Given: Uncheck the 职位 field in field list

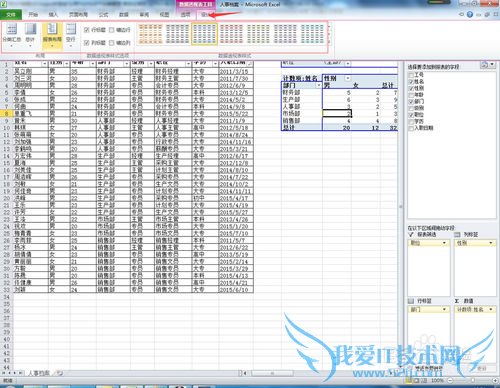Looking at the screenshot, I should tap(411, 115).
